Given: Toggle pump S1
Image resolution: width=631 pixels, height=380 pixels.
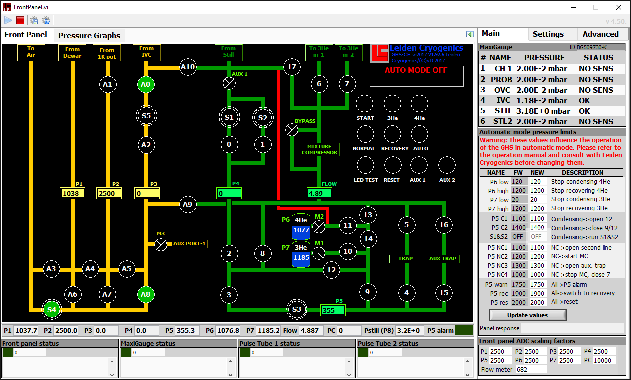Looking at the screenshot, I should coord(229,118).
